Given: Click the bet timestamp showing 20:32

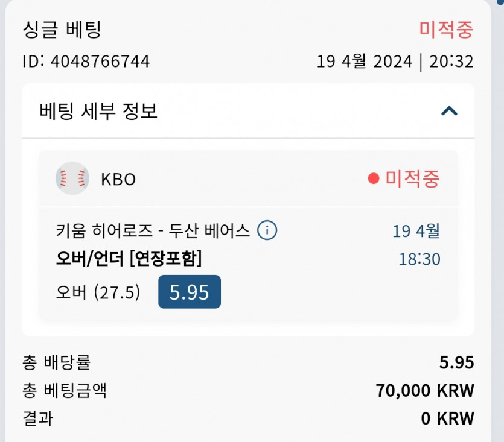Looking at the screenshot, I should 451,62.
